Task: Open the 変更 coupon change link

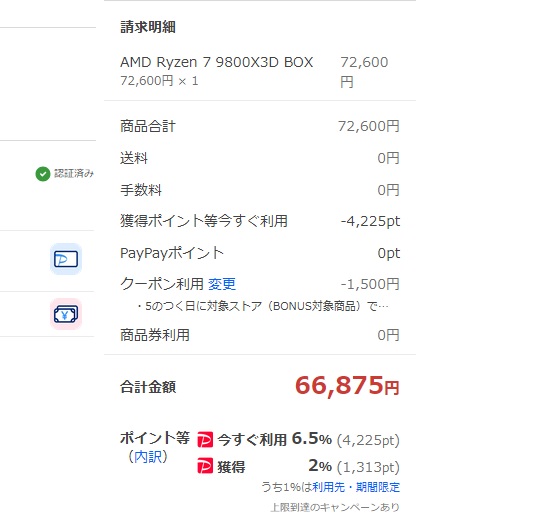Action: (x=222, y=284)
